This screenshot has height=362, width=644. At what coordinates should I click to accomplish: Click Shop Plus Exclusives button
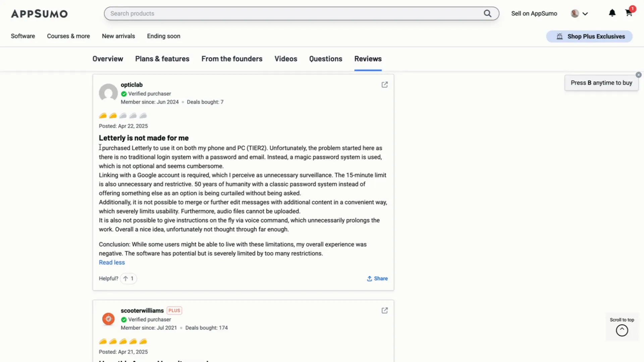[589, 37]
